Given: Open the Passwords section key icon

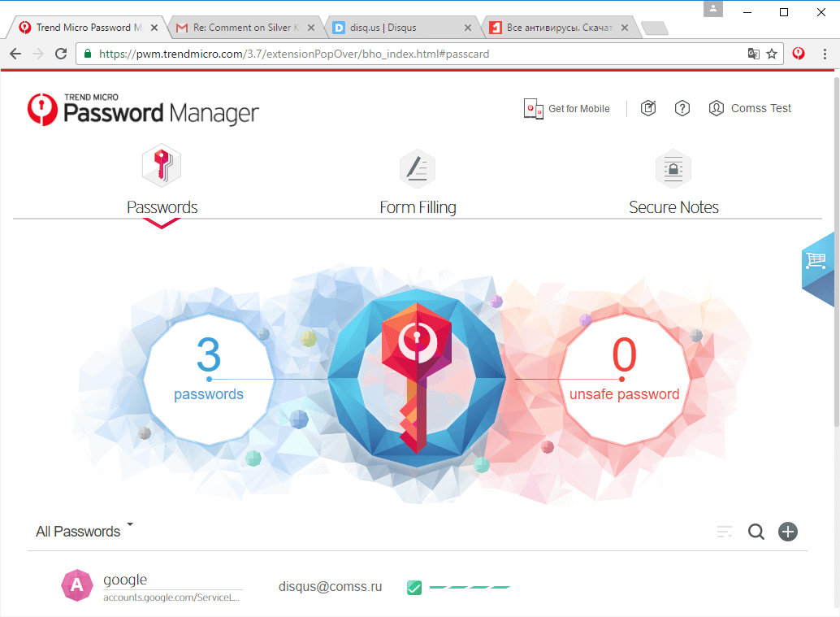Looking at the screenshot, I should tap(161, 165).
